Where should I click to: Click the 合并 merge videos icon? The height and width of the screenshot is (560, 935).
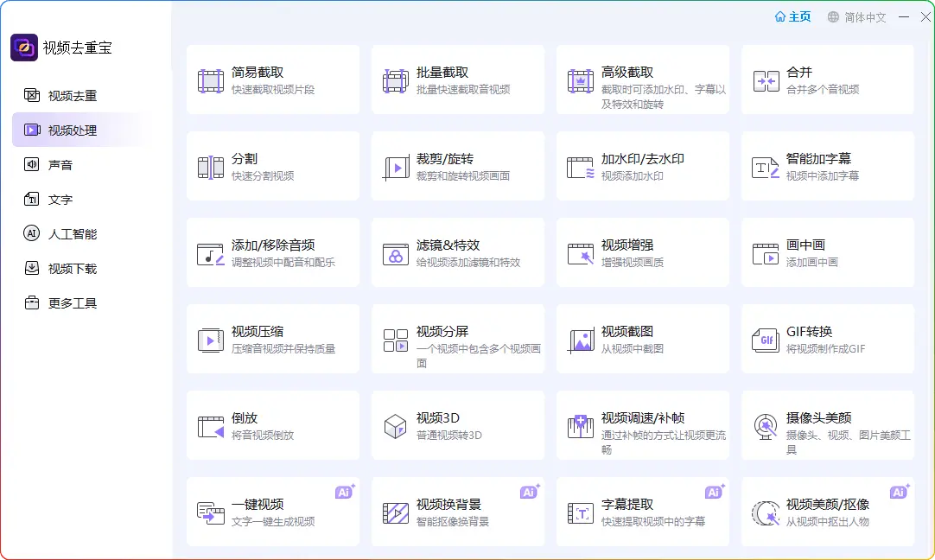pyautogui.click(x=766, y=80)
